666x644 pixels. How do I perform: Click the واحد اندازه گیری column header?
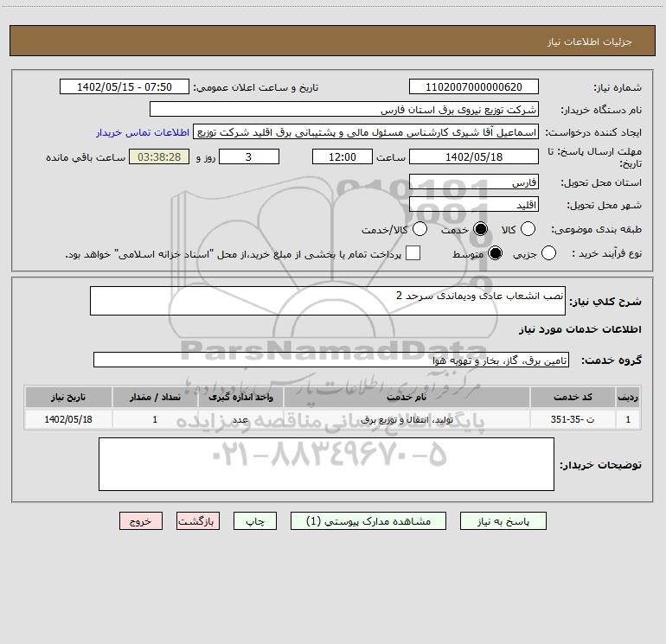pyautogui.click(x=240, y=398)
